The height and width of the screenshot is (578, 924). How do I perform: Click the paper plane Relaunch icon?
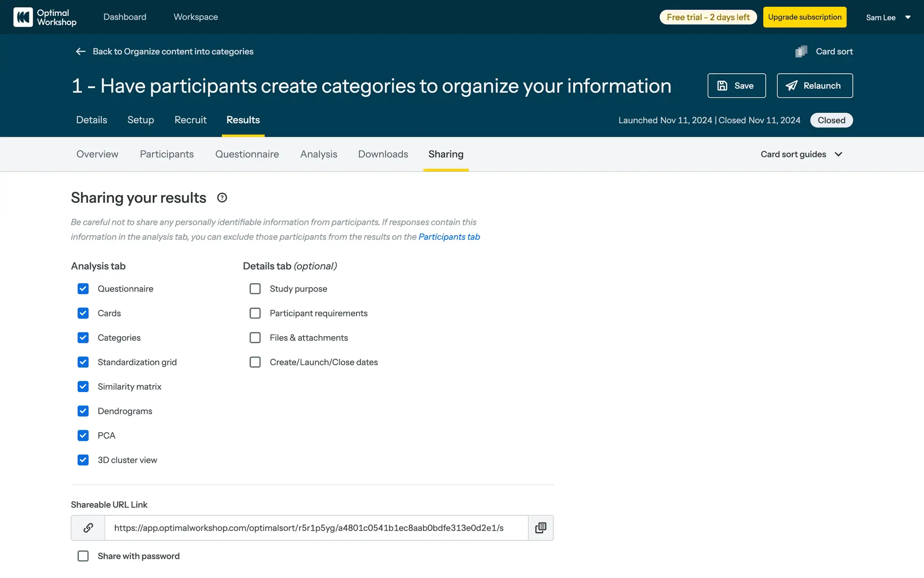point(792,86)
